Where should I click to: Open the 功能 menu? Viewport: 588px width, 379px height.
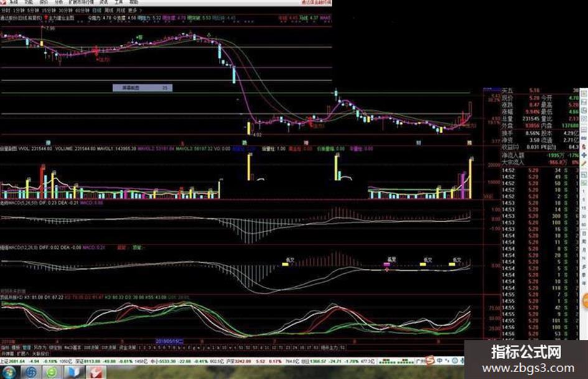29,2
